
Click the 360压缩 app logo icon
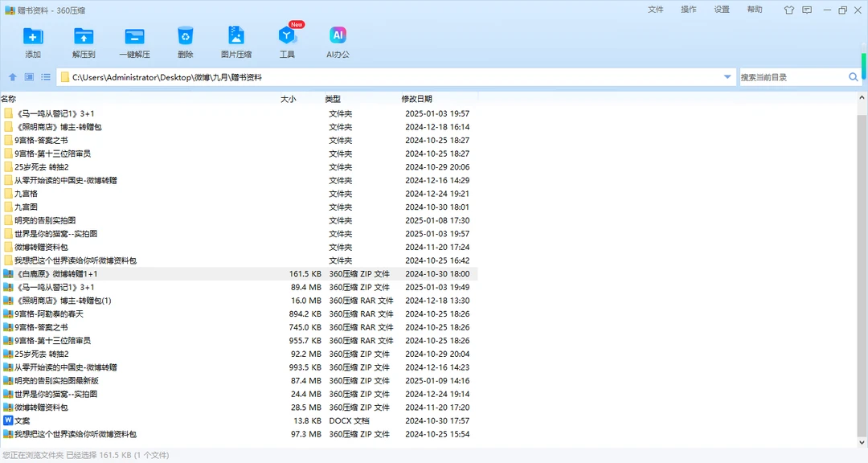pos(10,10)
